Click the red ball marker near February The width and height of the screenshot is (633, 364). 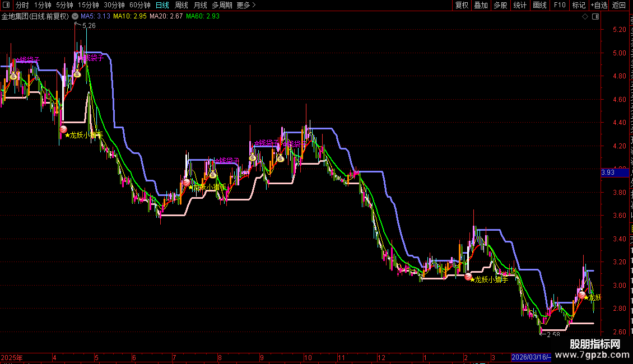468,277
